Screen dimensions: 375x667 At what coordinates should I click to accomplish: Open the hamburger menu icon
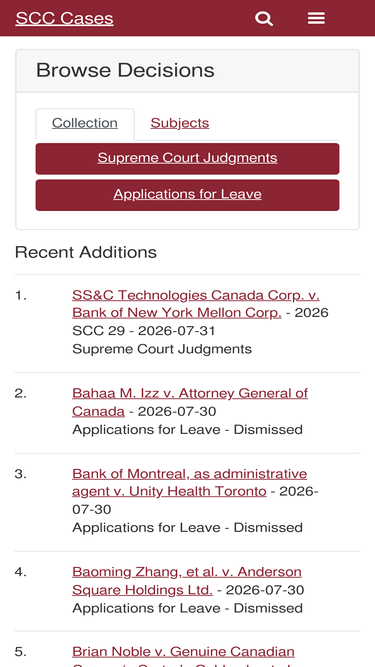pyautogui.click(x=316, y=18)
